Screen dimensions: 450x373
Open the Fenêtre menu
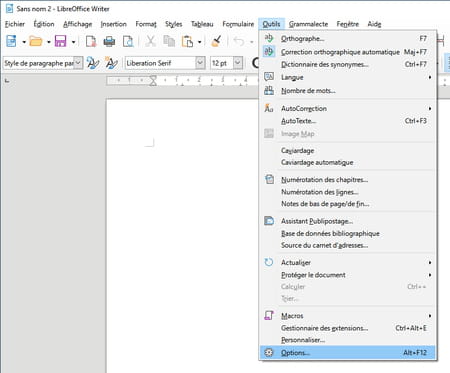[348, 24]
